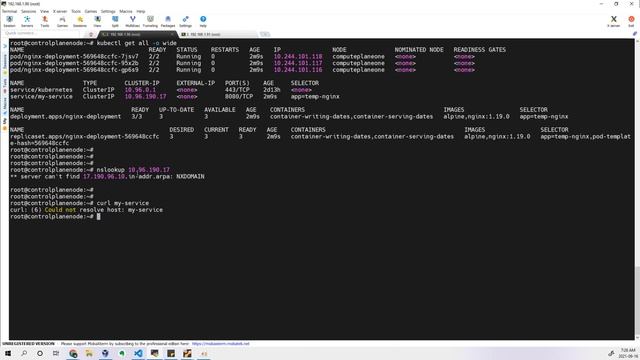This screenshot has height=360, width=640.
Task: Click 'NXDOMAIN' in nslookup output
Action: [190, 176]
